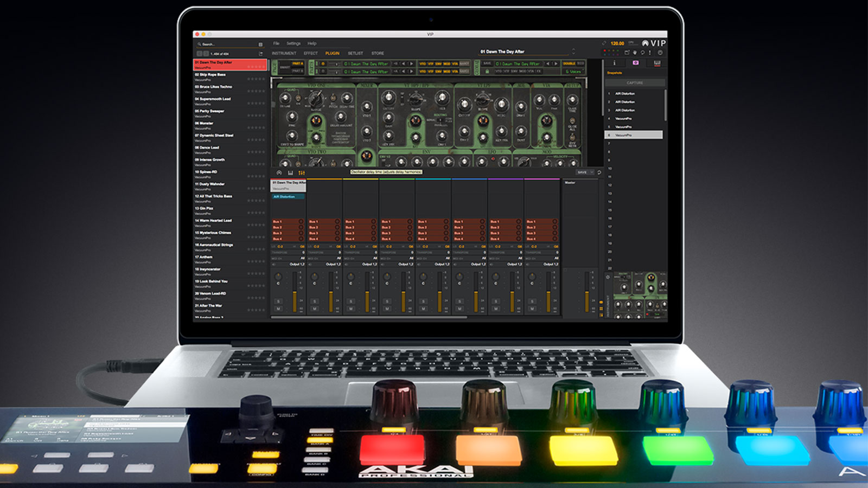Open the info icon in right panel
The width and height of the screenshot is (868, 488).
point(614,63)
